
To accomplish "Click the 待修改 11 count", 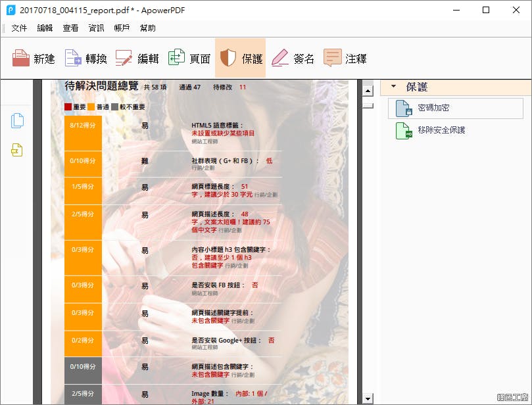I will click(230, 87).
